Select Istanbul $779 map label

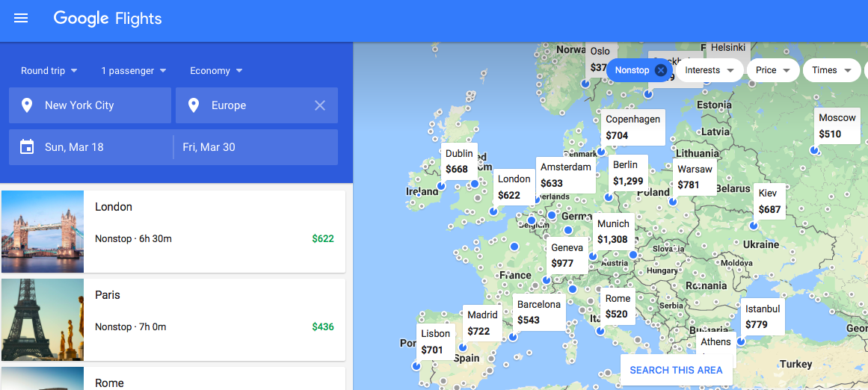pos(763,317)
